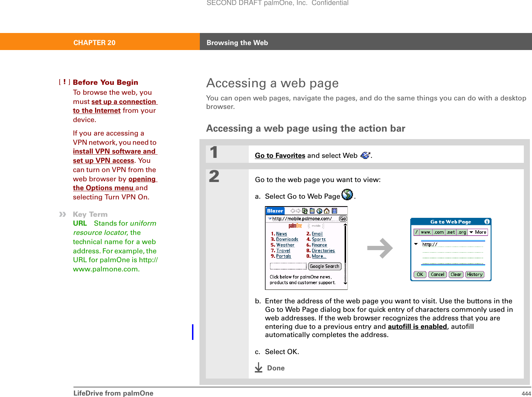532x397 pixels.
Task: Open the News link in Blazer
Action: click(x=281, y=234)
